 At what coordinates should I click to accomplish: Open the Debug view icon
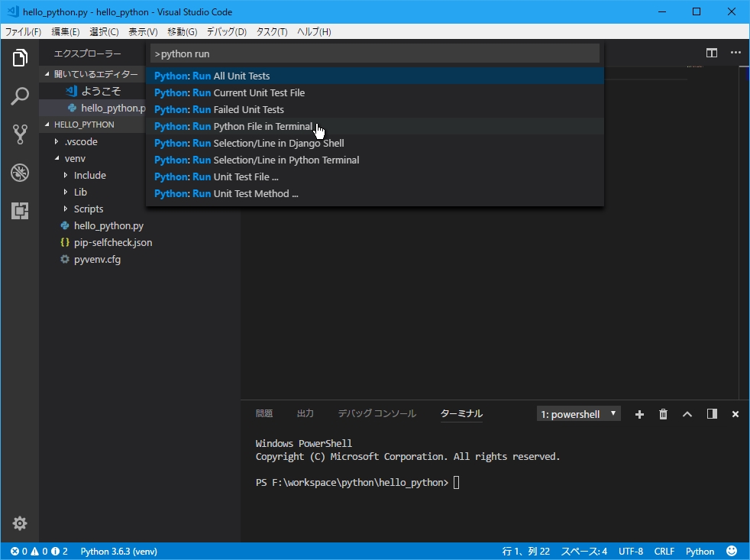click(20, 173)
